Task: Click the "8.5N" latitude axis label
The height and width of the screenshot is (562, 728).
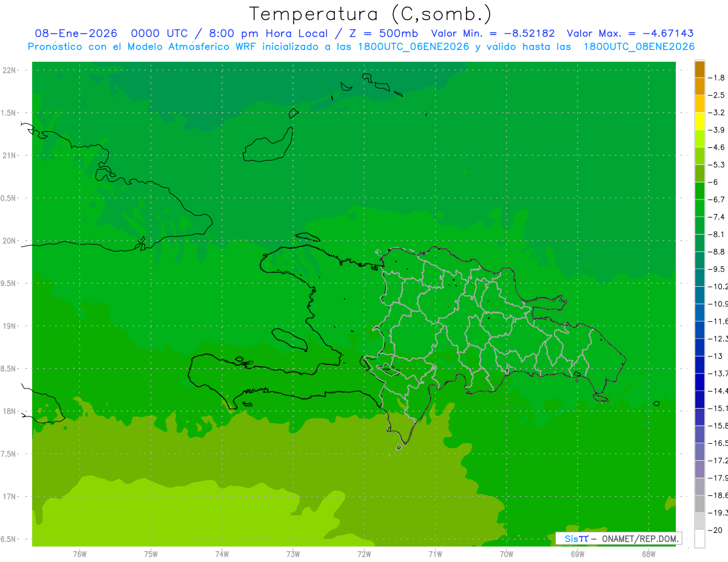Action: pos(9,369)
